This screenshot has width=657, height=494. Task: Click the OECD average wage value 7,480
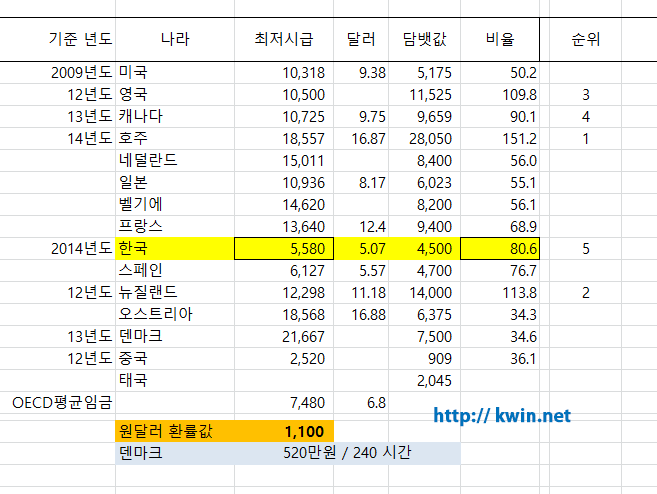(x=284, y=402)
